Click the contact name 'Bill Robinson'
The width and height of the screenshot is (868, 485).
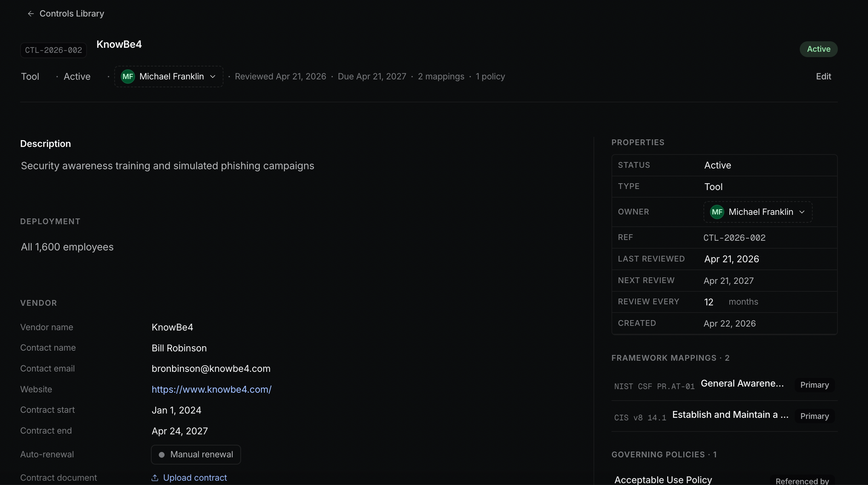coord(179,348)
